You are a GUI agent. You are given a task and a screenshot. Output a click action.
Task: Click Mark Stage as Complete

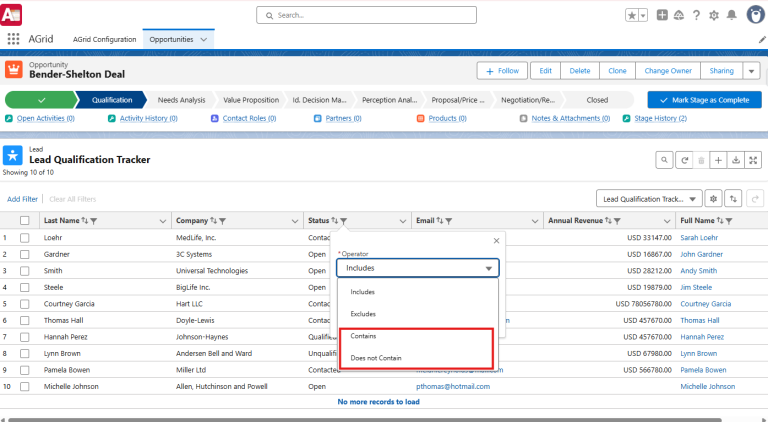704,100
